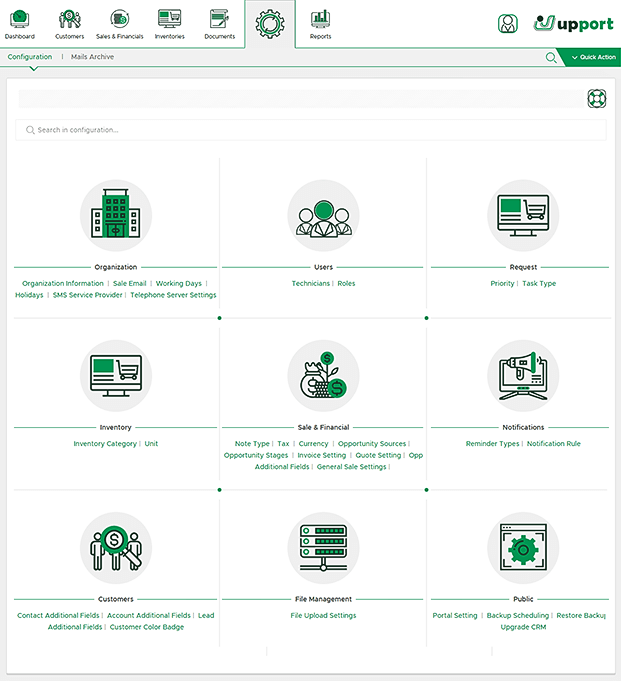This screenshot has height=681, width=621.
Task: Open Organization Information link
Action: pyautogui.click(x=63, y=283)
